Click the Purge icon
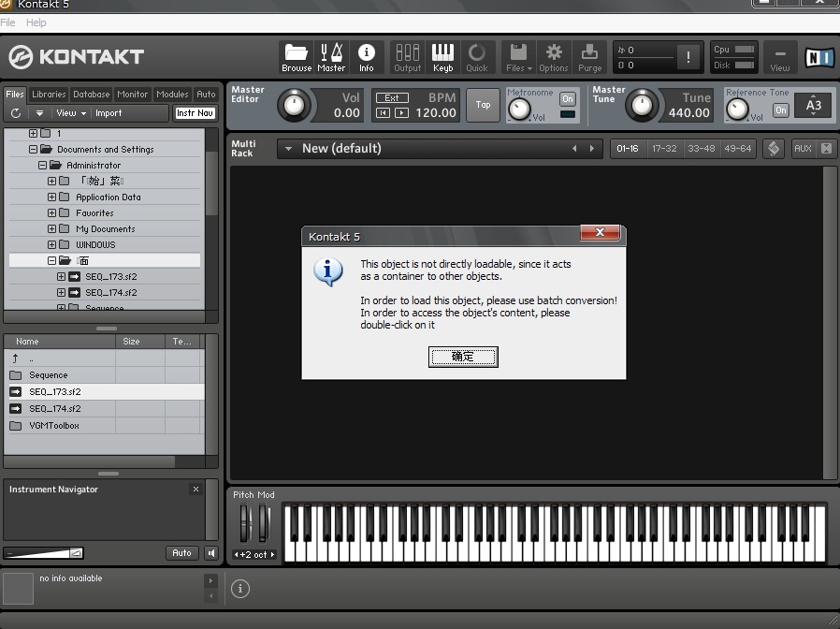The width and height of the screenshot is (840, 629). 589,57
